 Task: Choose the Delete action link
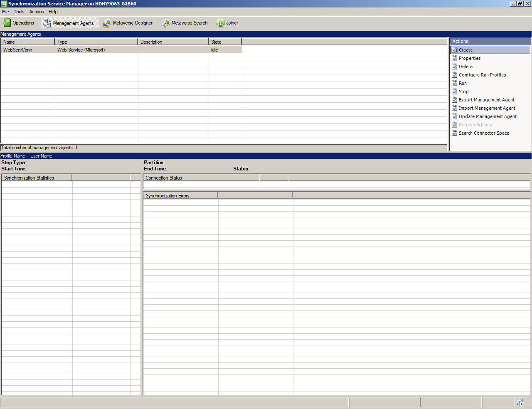click(x=465, y=67)
